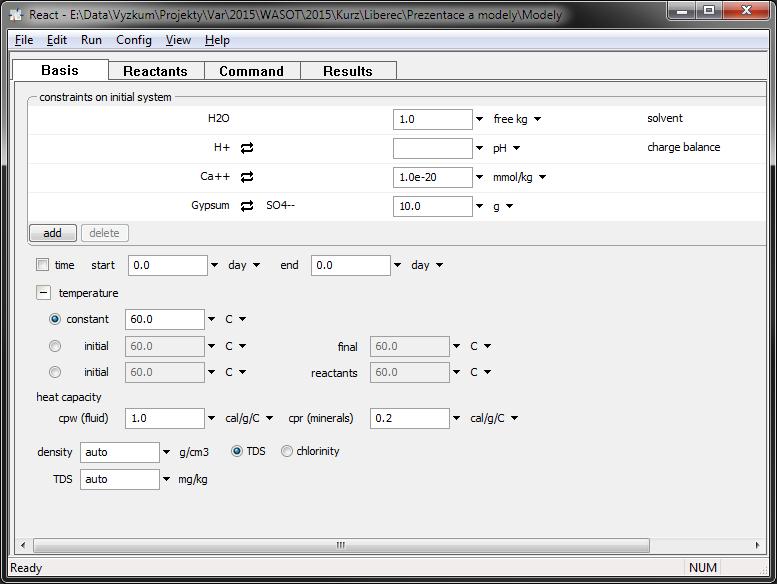Switch to the Results tab

(348, 71)
